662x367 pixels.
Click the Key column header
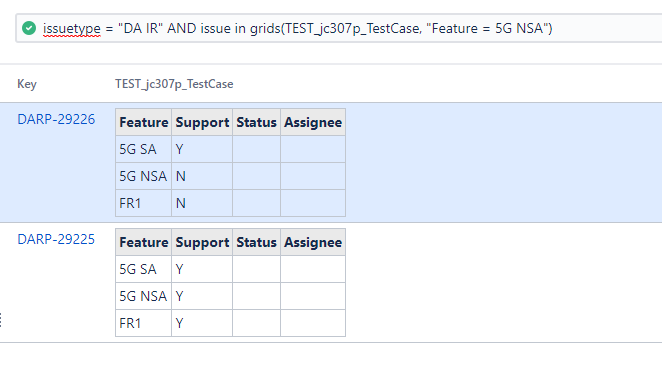(27, 84)
